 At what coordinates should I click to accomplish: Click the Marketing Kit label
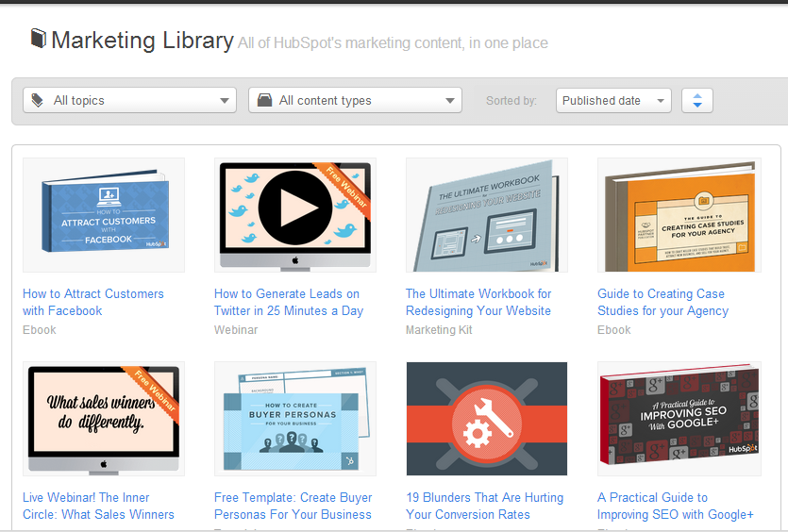click(x=439, y=330)
